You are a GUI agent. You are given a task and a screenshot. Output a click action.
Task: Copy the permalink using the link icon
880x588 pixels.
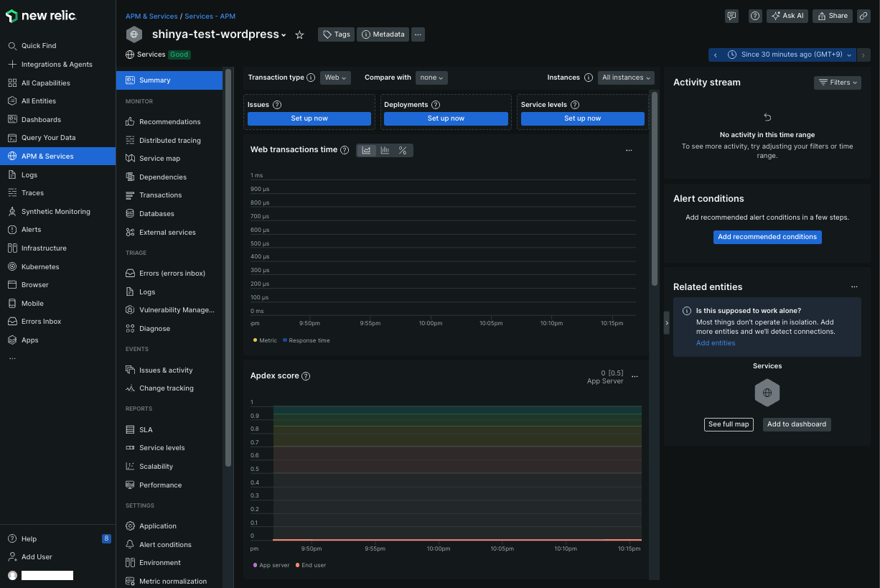pos(864,16)
